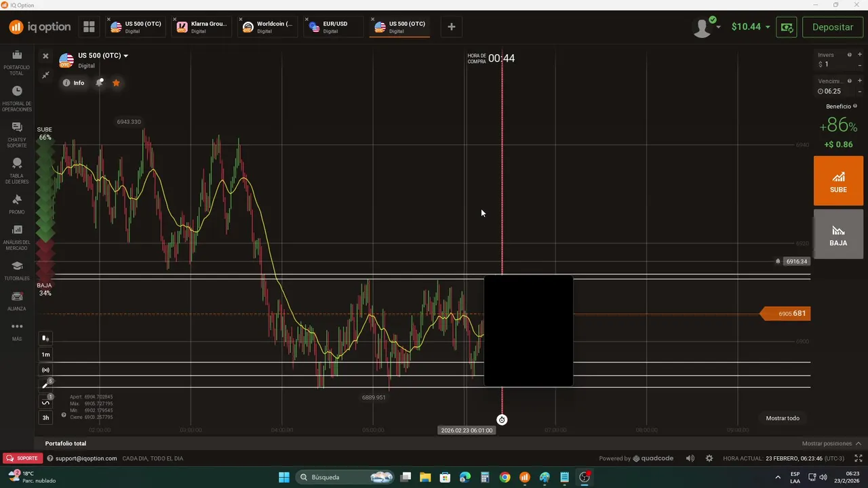868x488 pixels.
Task: Switch to the Worldcoin tab
Action: coord(267,27)
